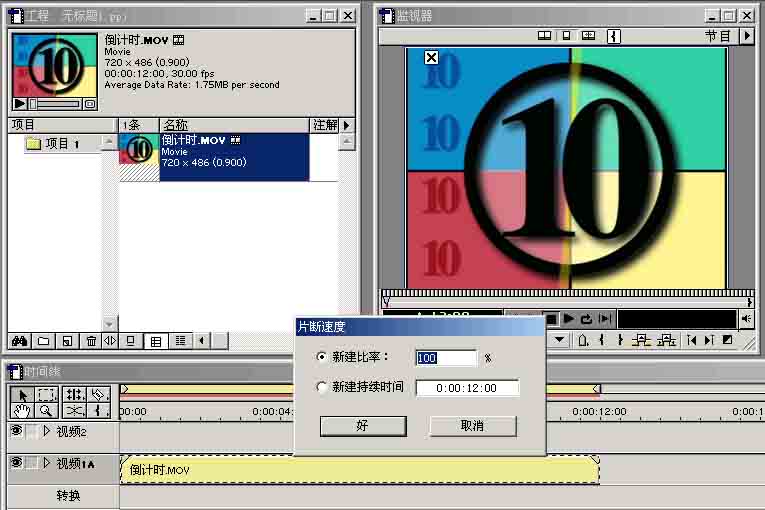
Task: Stop playback in the monitor
Action: pyautogui.click(x=551, y=319)
